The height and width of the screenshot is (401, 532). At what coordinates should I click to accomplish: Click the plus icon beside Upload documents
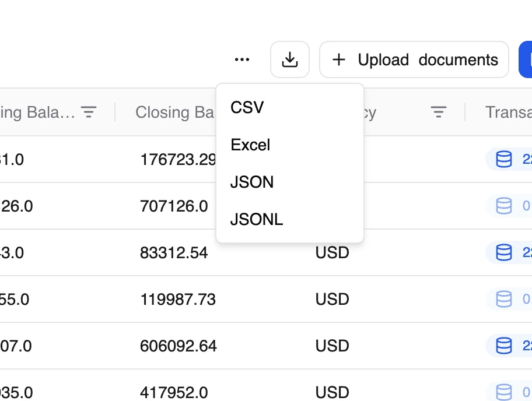[339, 59]
